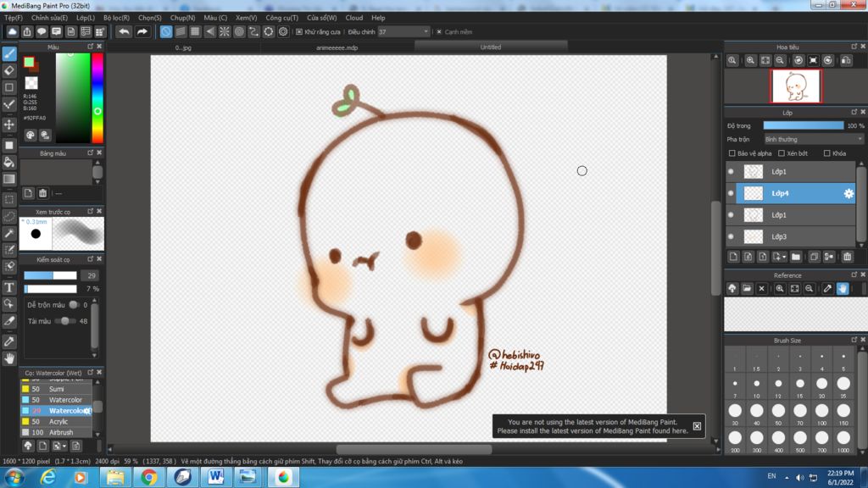Viewport: 868px width, 488px height.
Task: Click the Undo arrow in the top toolbar
Action: click(x=124, y=32)
